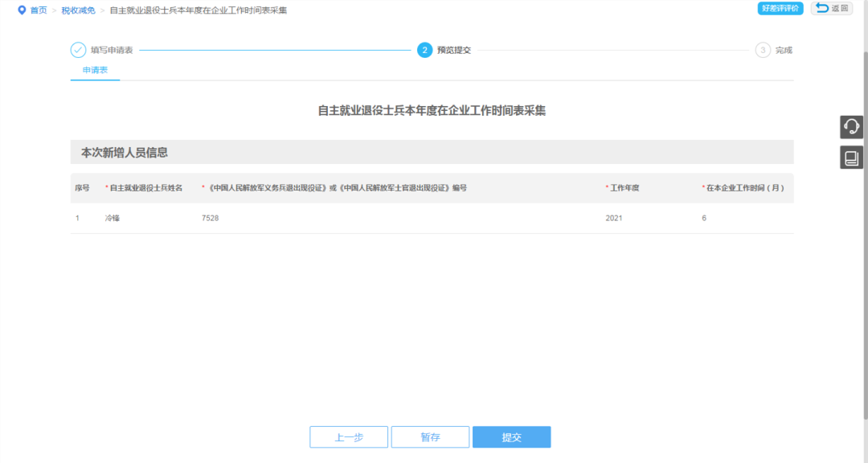
Task: Click the completed step checkmark circle icon
Action: coord(78,50)
